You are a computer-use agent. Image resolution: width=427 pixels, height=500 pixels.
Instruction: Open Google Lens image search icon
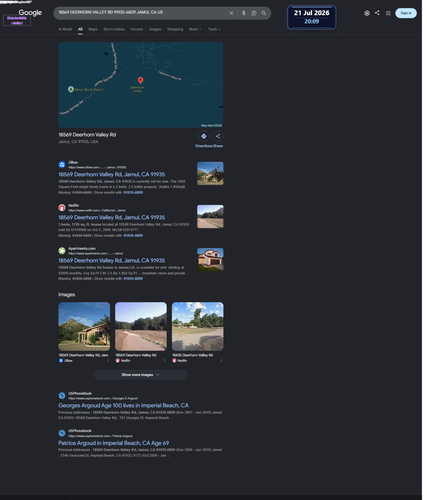coord(254,13)
